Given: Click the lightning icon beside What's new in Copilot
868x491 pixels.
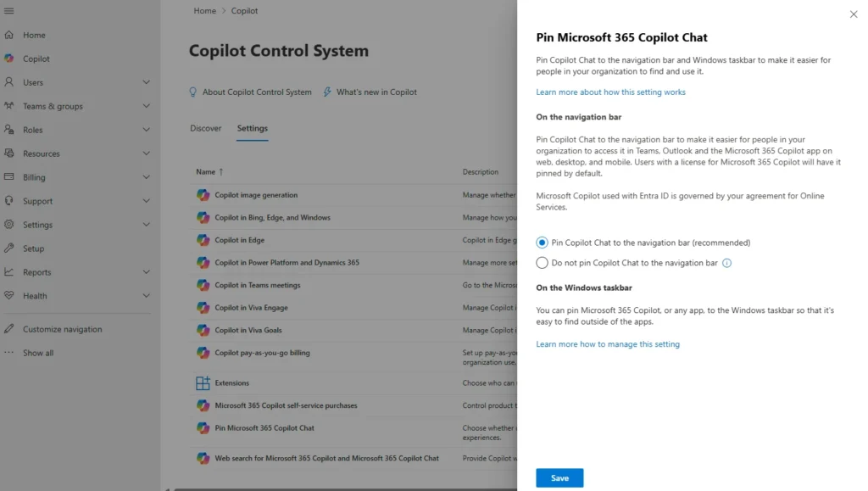Looking at the screenshot, I should point(327,92).
